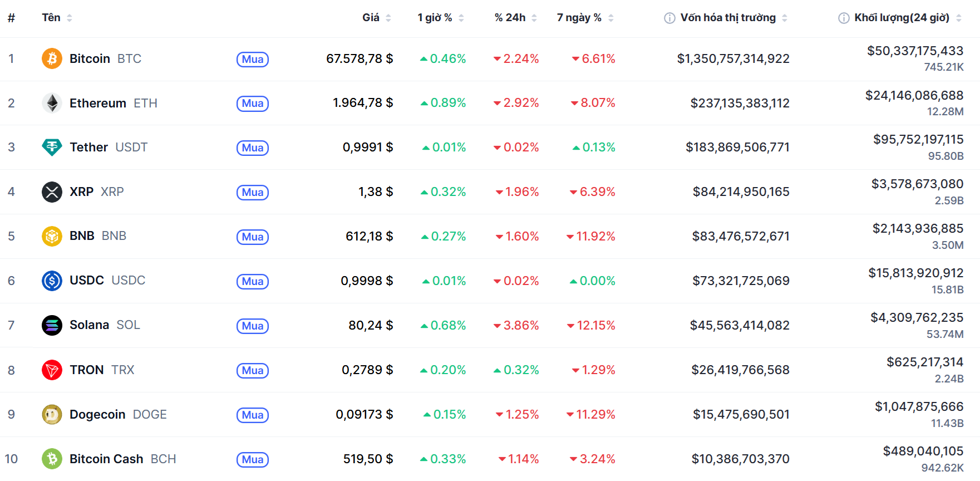The width and height of the screenshot is (980, 481).
Task: Open the Solana SOL name link
Action: pos(105,325)
